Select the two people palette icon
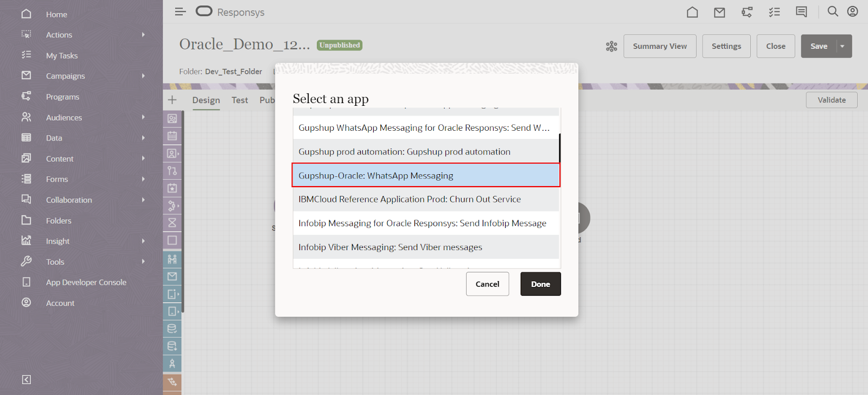Screen dimensions: 868x395 tap(172, 259)
